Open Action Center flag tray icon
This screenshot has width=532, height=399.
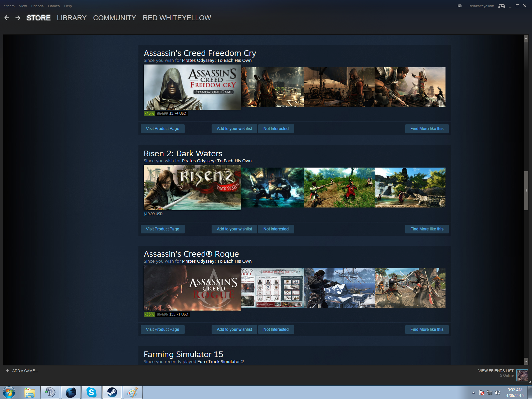tap(482, 393)
